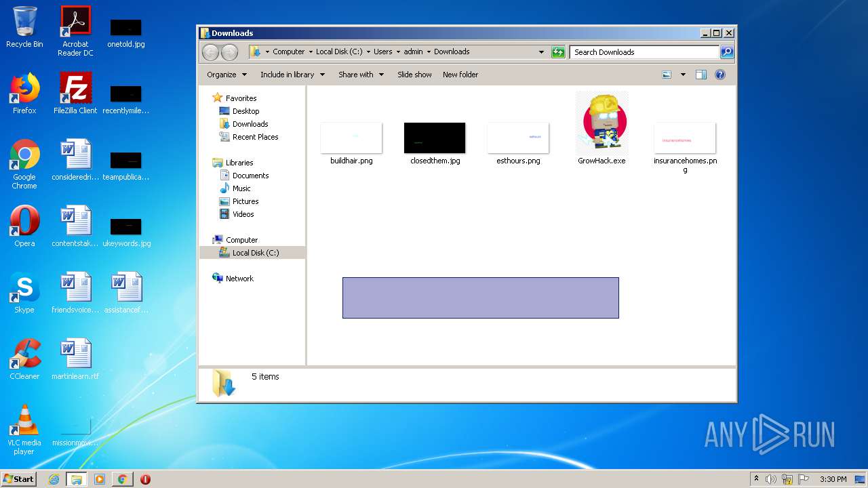868x488 pixels.
Task: Click Windows Explorer taskbar button
Action: tap(76, 479)
